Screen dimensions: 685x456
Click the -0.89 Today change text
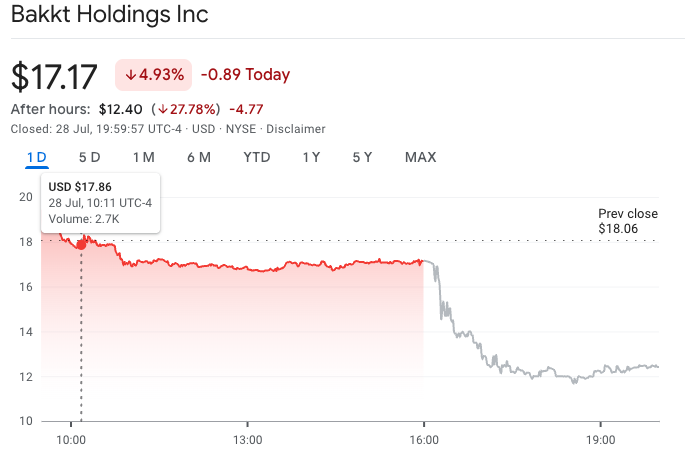pos(245,75)
